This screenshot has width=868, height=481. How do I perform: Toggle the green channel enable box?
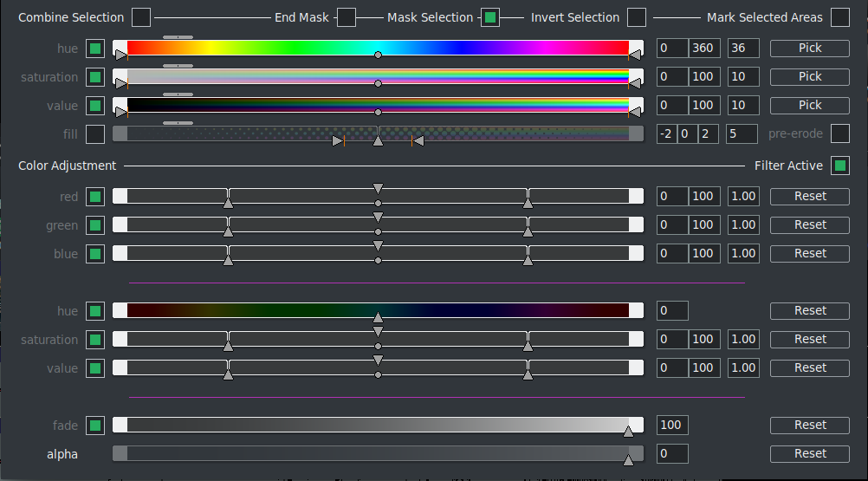(x=95, y=225)
